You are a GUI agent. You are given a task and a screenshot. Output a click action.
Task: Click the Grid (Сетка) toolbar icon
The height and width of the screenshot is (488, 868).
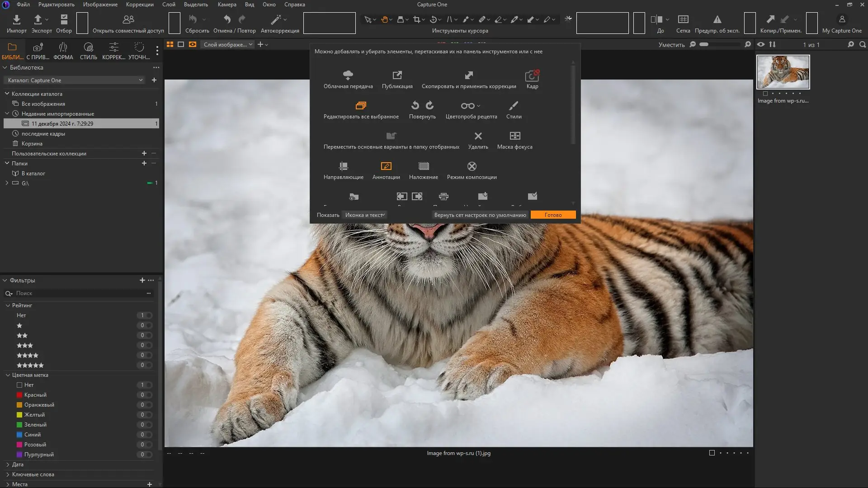pos(683,20)
